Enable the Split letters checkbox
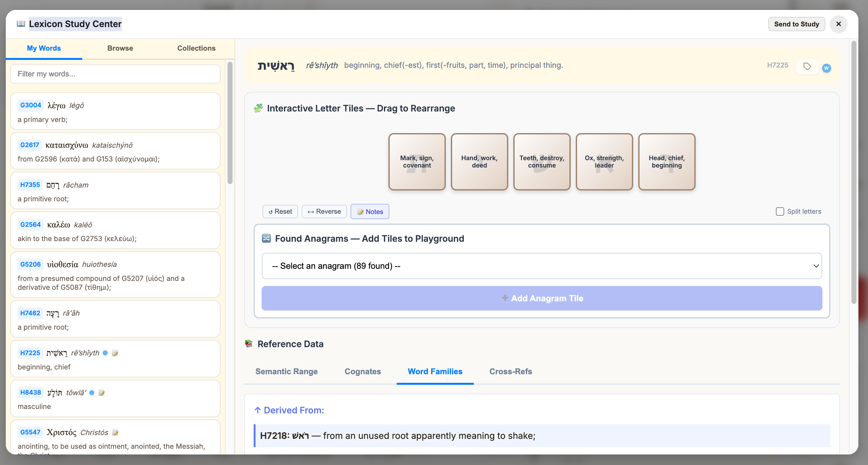Screen dimensions: 868x465 (x=779, y=211)
